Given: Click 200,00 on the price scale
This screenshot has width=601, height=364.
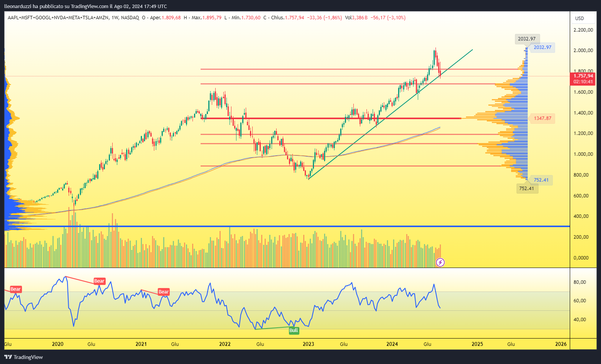Looking at the screenshot, I should coord(581,237).
